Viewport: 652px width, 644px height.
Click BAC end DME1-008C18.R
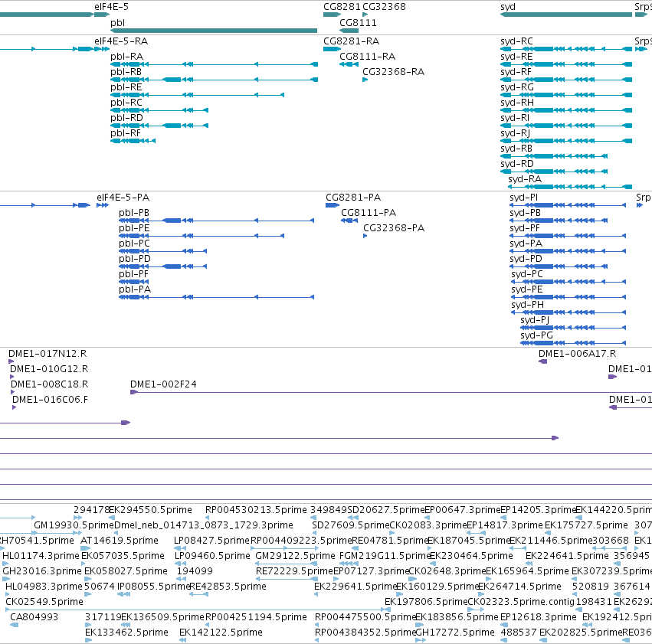point(13,392)
